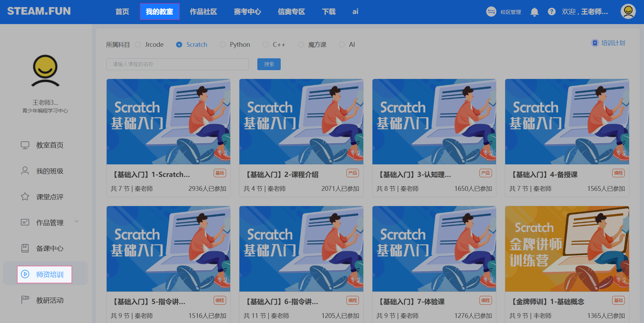
Task: Click the 教室首页 monitor icon
Action: [25, 145]
